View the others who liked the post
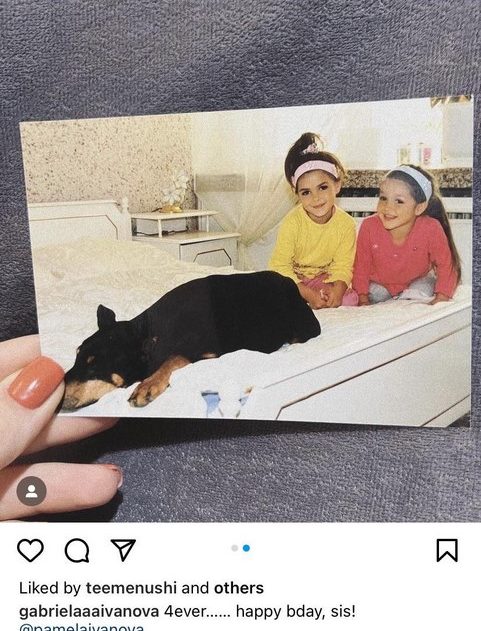481x631 pixels. (x=239, y=588)
